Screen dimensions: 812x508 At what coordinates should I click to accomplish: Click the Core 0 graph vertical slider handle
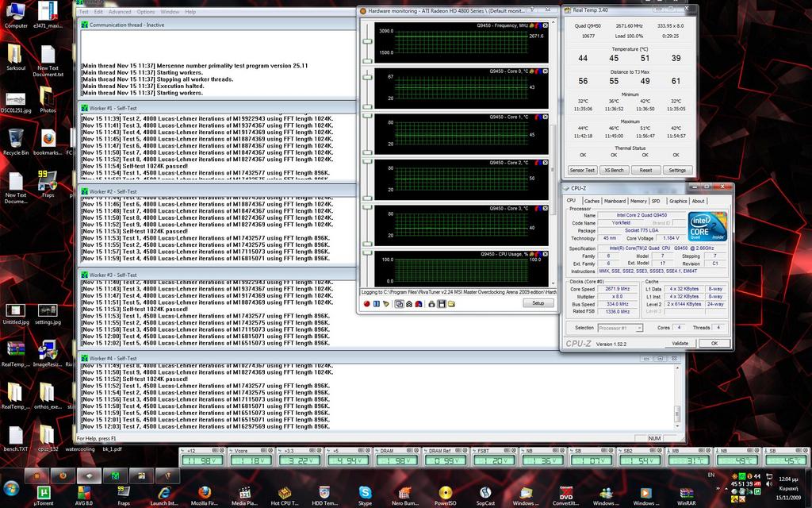click(368, 77)
